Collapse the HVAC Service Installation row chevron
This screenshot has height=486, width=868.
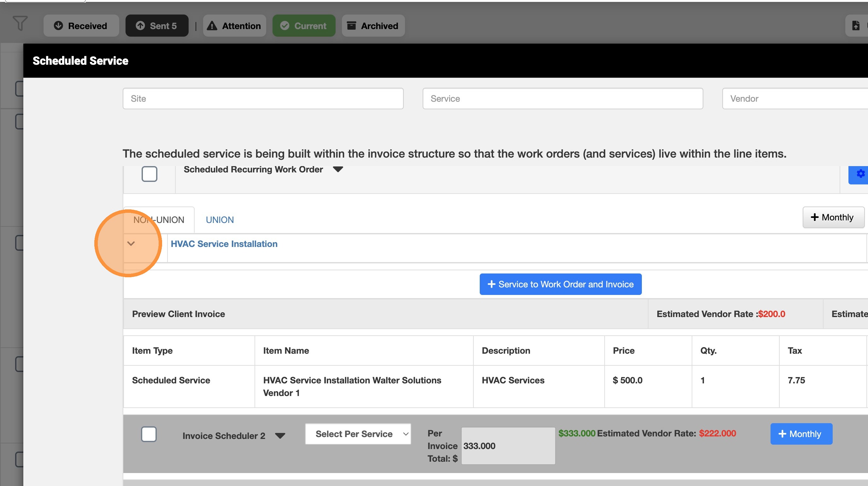[x=131, y=243]
